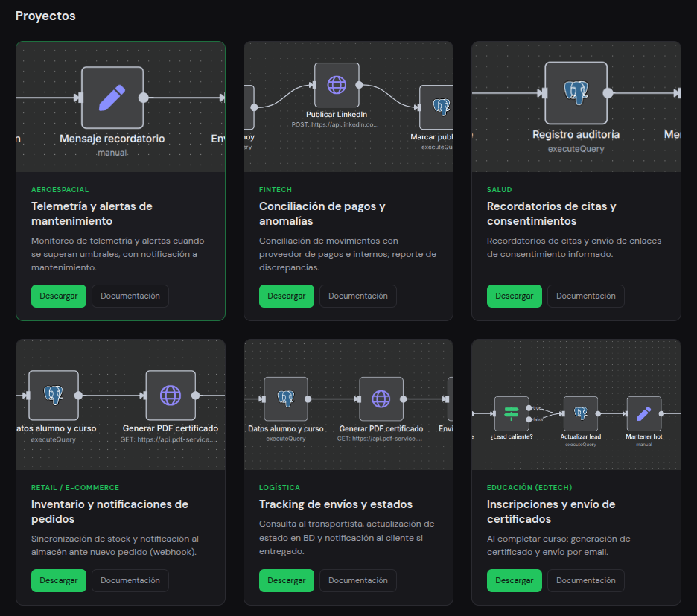
Task: Click Descargar on Recordatorios de citas card
Action: [x=514, y=296]
